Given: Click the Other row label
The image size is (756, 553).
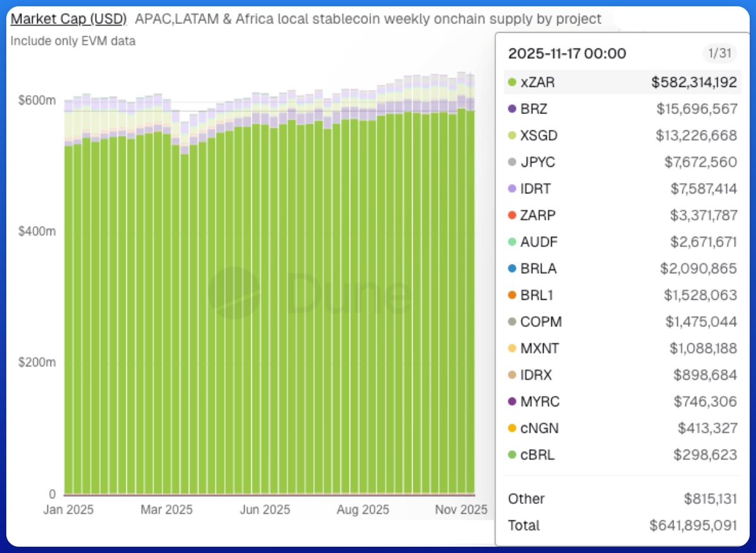Looking at the screenshot, I should [x=526, y=499].
